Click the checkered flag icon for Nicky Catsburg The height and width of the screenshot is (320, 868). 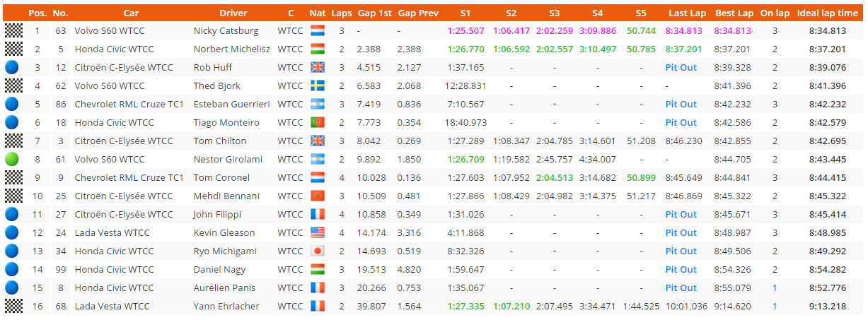point(13,30)
